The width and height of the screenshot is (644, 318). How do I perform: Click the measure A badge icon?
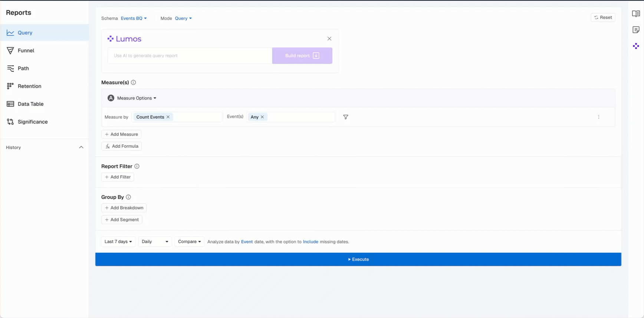(111, 98)
